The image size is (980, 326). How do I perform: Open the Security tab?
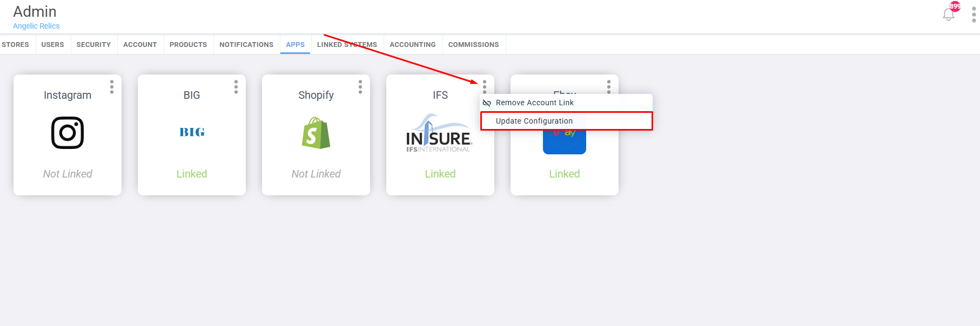(93, 45)
